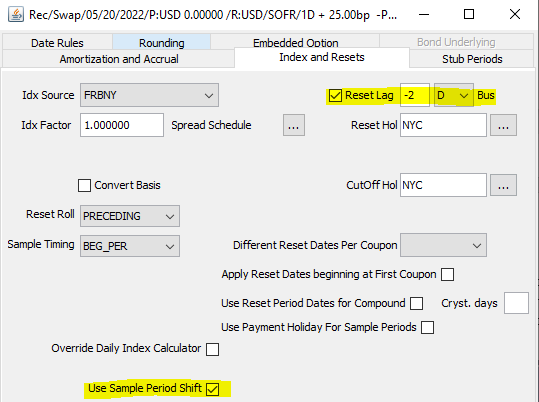Open the Stub Periods tab
The height and width of the screenshot is (402, 539).
[x=472, y=59]
